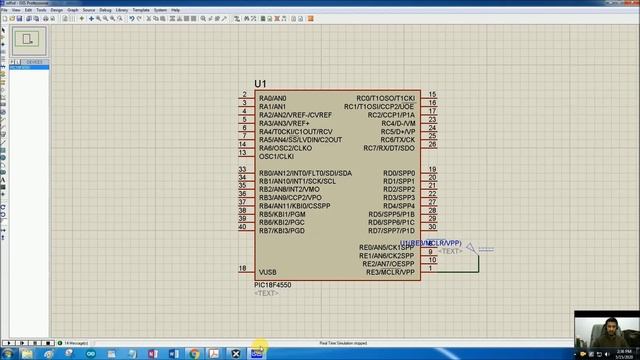
Task: Open the Library menu
Action: [122, 10]
